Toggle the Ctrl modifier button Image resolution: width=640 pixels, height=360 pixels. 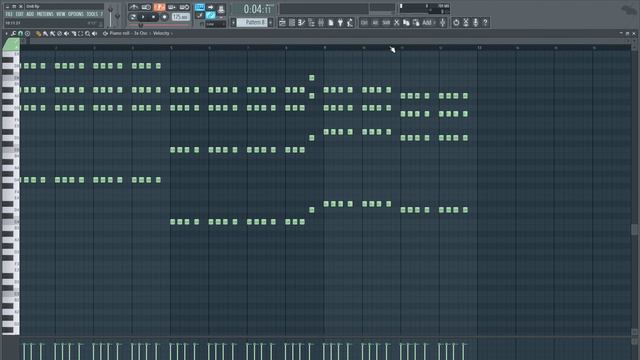point(364,22)
